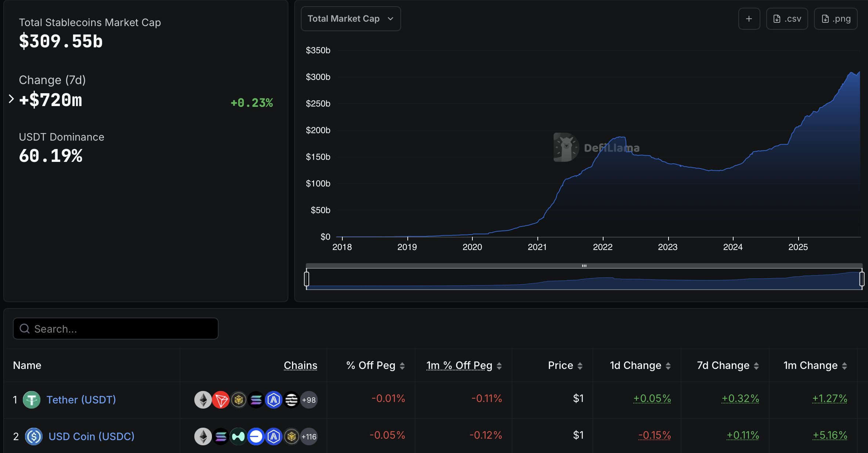Click the Tether logo next to its name

click(x=32, y=400)
